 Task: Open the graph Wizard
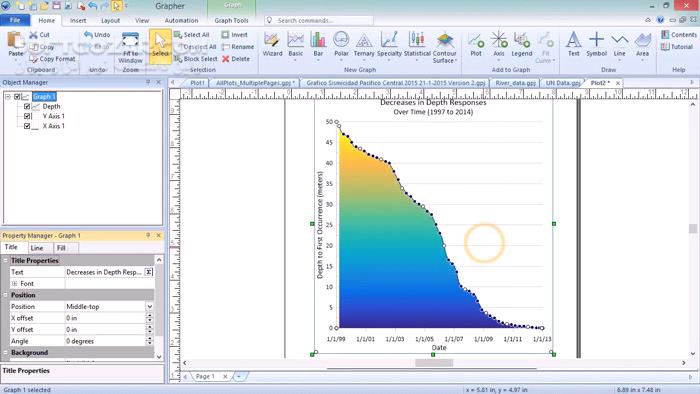pos(272,45)
